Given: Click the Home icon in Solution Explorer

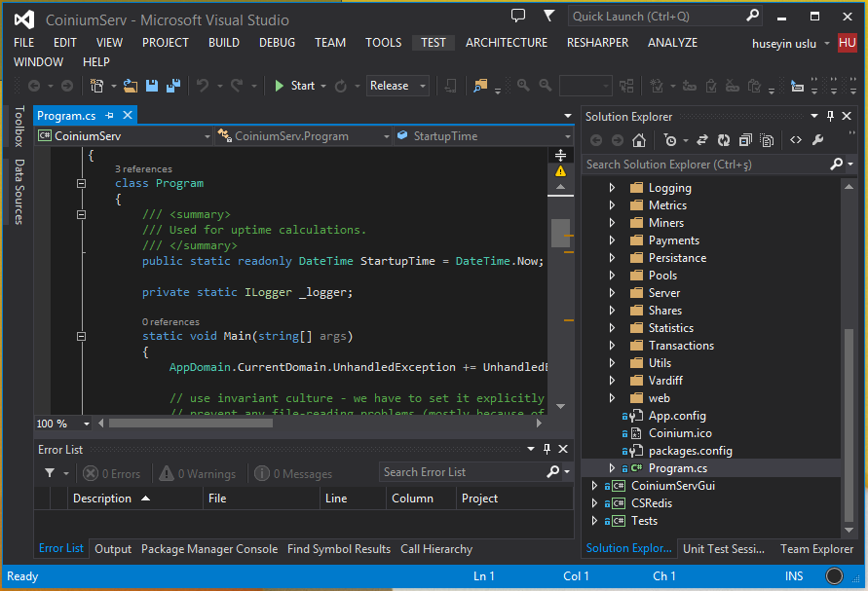Looking at the screenshot, I should 641,140.
